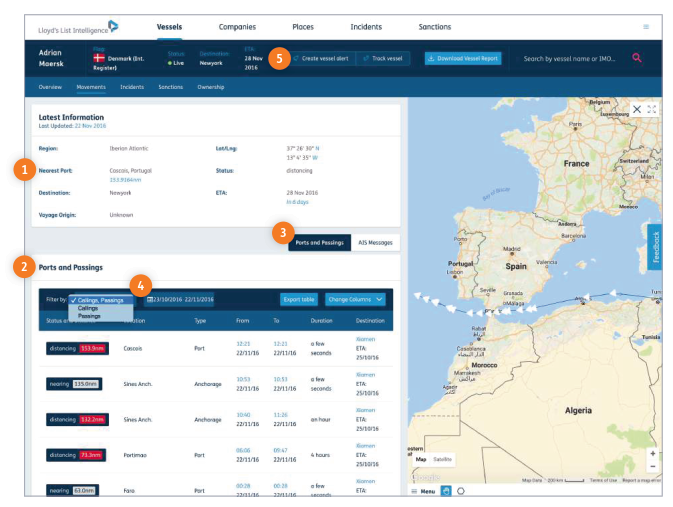The image size is (673, 507).
Task: Choose 'Callings, Passings' filter option
Action: click(x=100, y=300)
